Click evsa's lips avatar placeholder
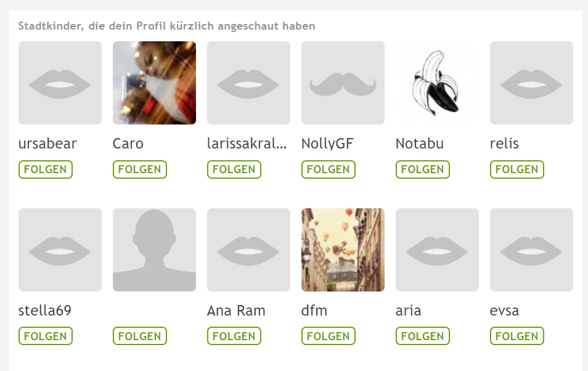588x371 pixels. pos(531,250)
